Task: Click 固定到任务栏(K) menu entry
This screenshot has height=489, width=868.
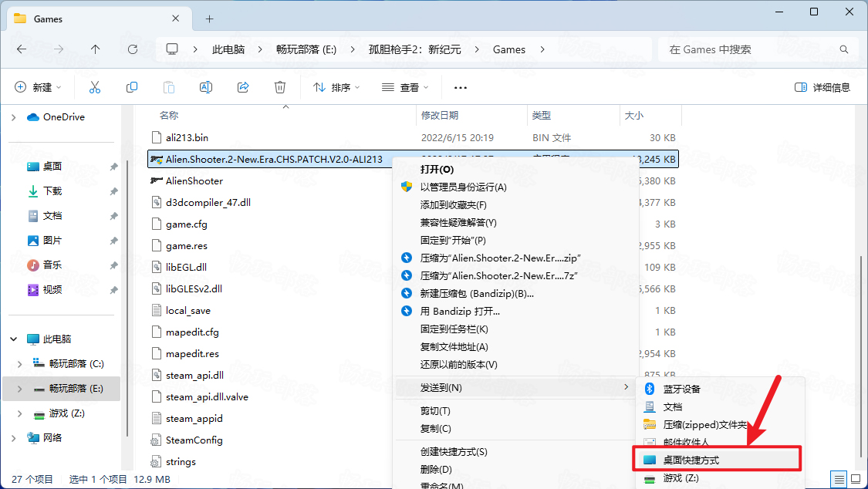Action: [x=516, y=329]
